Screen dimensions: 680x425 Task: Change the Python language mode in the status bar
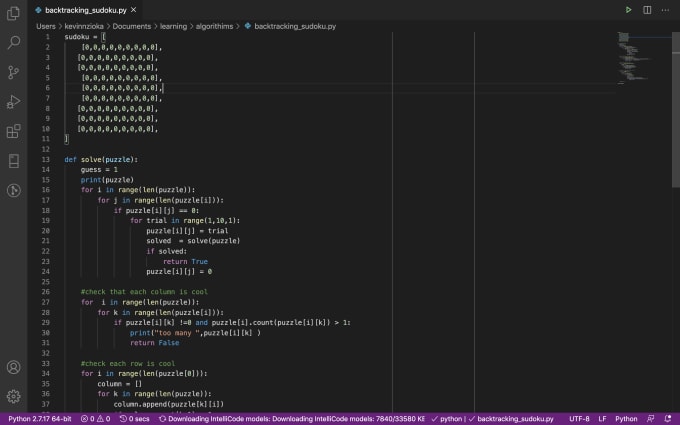point(626,419)
